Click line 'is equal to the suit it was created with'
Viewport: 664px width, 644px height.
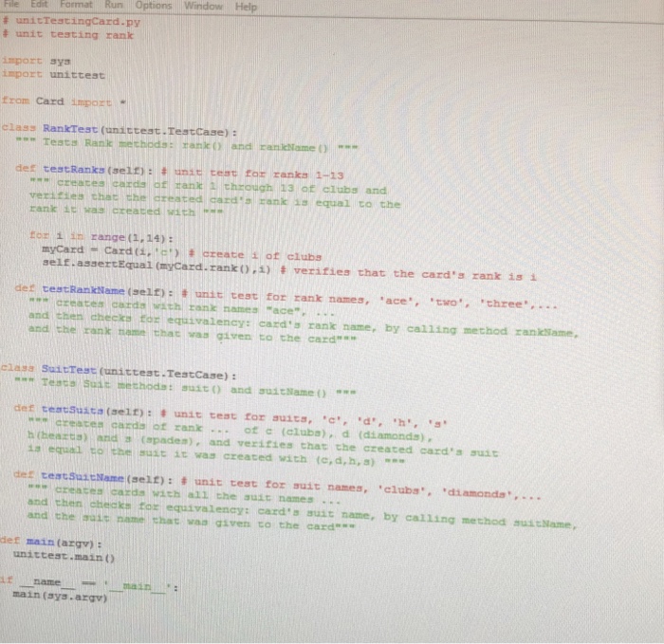coord(216,454)
